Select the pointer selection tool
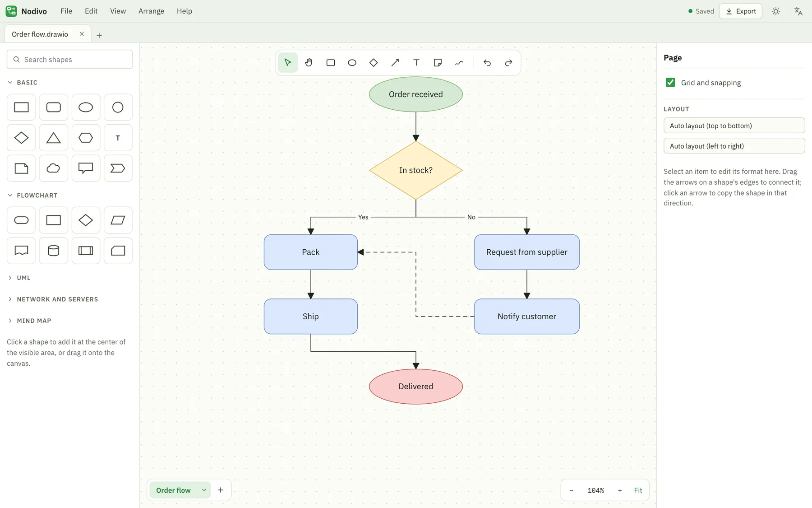Image resolution: width=812 pixels, height=508 pixels. click(x=288, y=63)
